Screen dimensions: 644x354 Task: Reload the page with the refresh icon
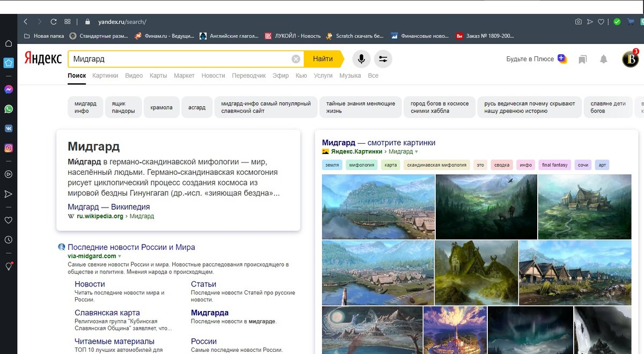[53, 22]
